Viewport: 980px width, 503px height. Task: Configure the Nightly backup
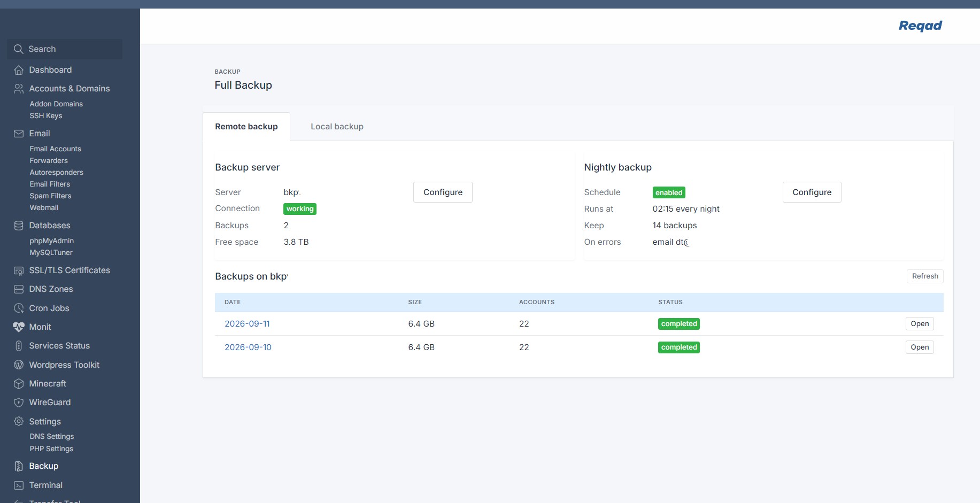pos(812,192)
